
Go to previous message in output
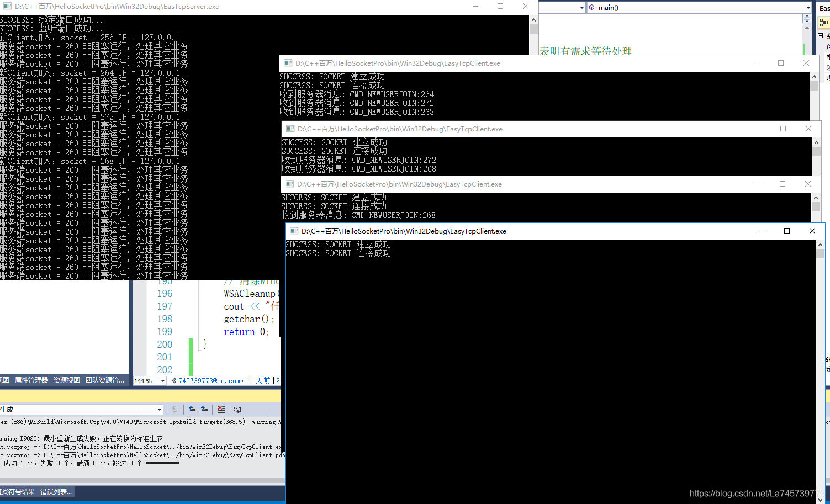[x=192, y=410]
